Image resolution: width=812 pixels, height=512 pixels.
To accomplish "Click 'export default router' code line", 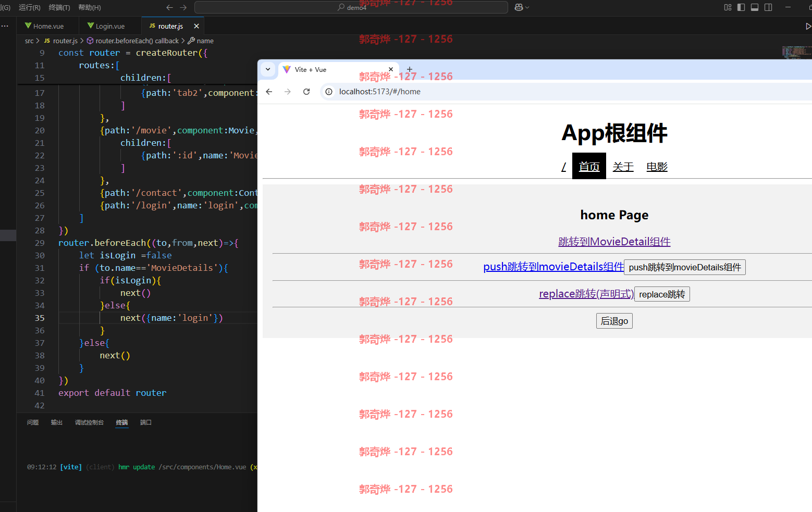I will click(113, 393).
